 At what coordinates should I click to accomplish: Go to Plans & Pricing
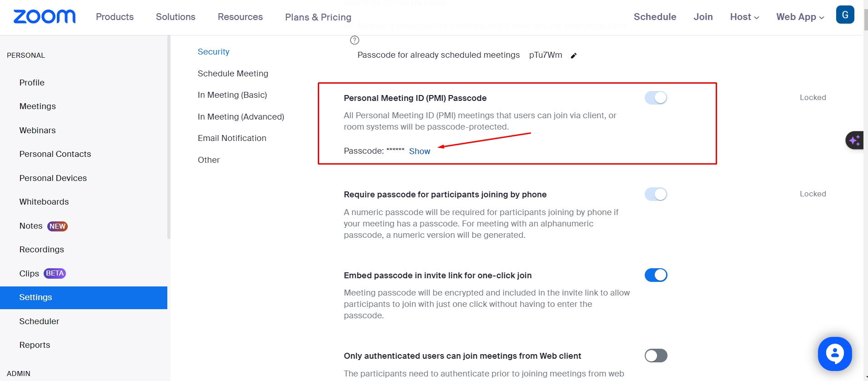click(318, 17)
